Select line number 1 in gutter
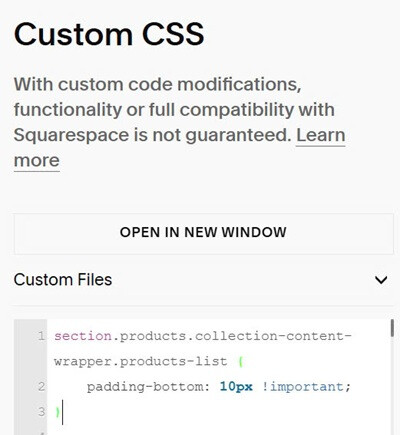400x435 pixels. [41, 336]
